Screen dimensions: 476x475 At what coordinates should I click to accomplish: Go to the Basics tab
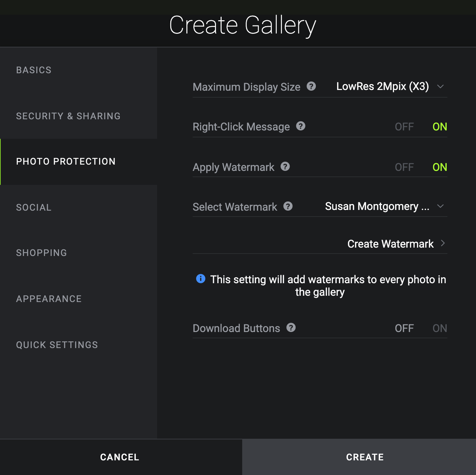click(x=34, y=70)
